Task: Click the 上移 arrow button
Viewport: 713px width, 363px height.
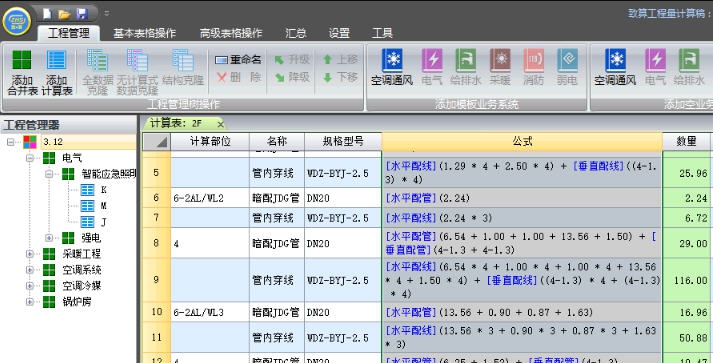Action: coord(340,60)
